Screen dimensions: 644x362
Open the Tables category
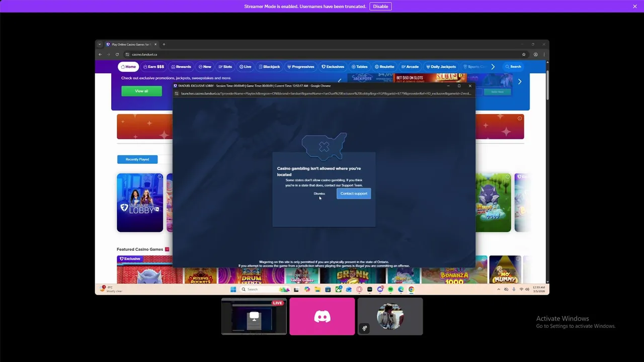(360, 66)
